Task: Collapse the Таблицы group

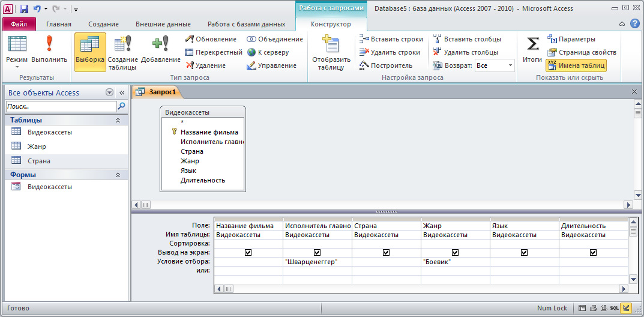Action: [x=118, y=120]
